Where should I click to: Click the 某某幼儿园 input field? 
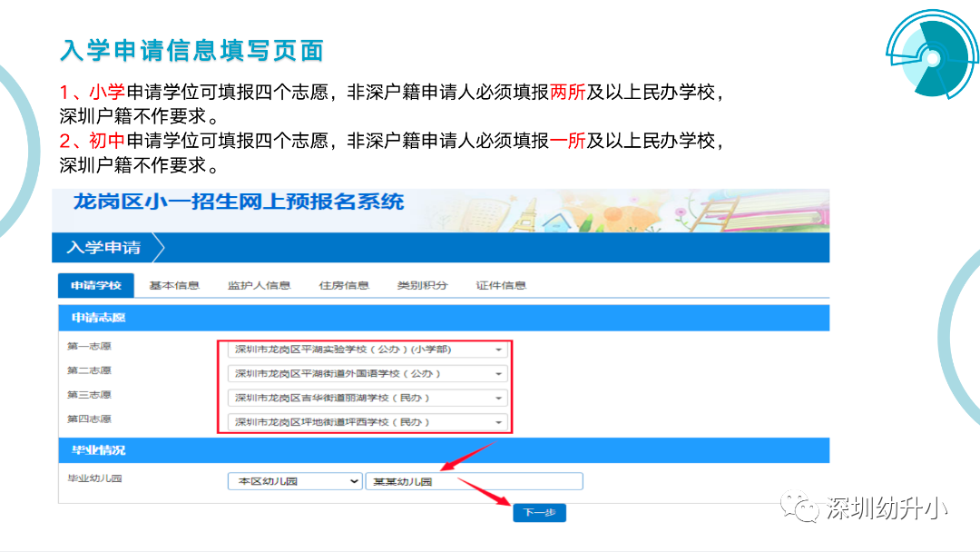(x=475, y=481)
